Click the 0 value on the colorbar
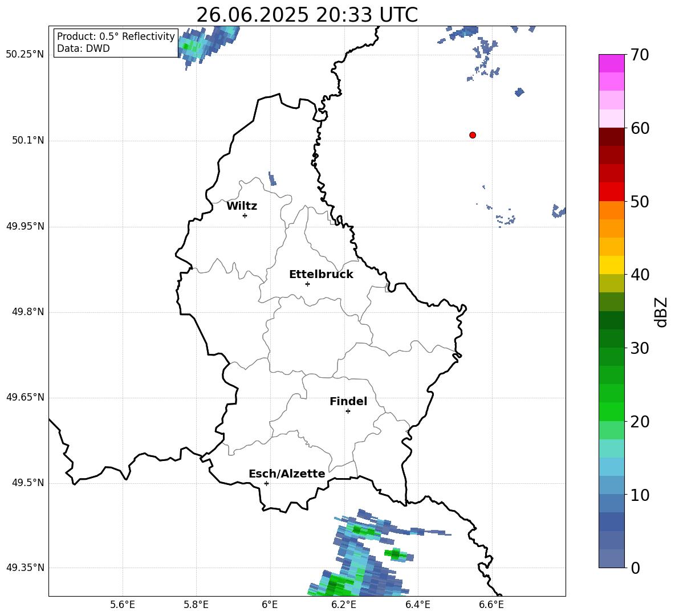Viewport: 675px width, 616px height. pyautogui.click(x=636, y=568)
